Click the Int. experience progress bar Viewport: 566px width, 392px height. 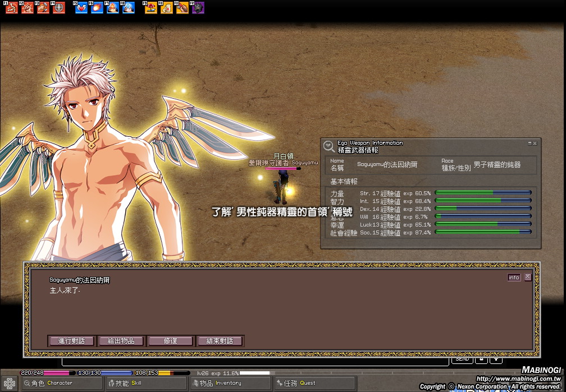[483, 201]
